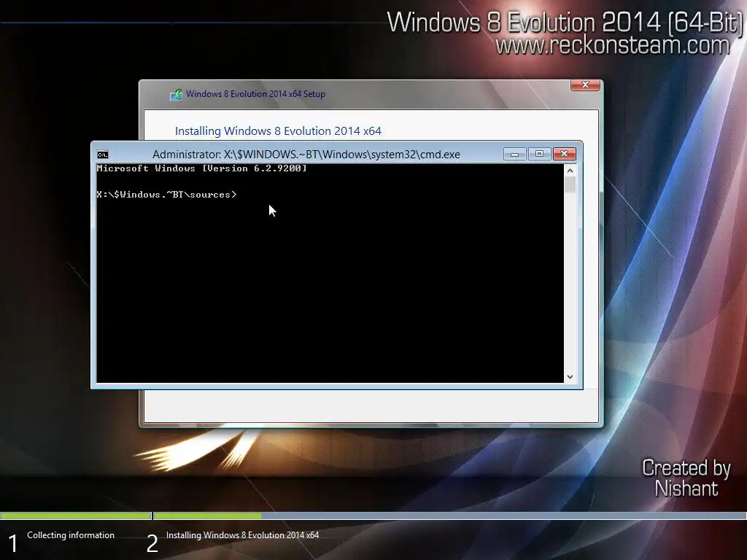Click the 'Installing Windows 8 Evolution 2014 x64' heading
This screenshot has height=560, width=747.
tap(278, 131)
